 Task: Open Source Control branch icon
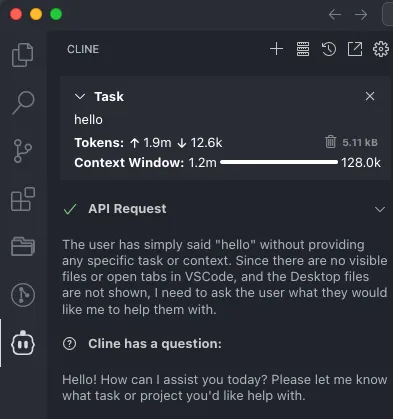(23, 151)
